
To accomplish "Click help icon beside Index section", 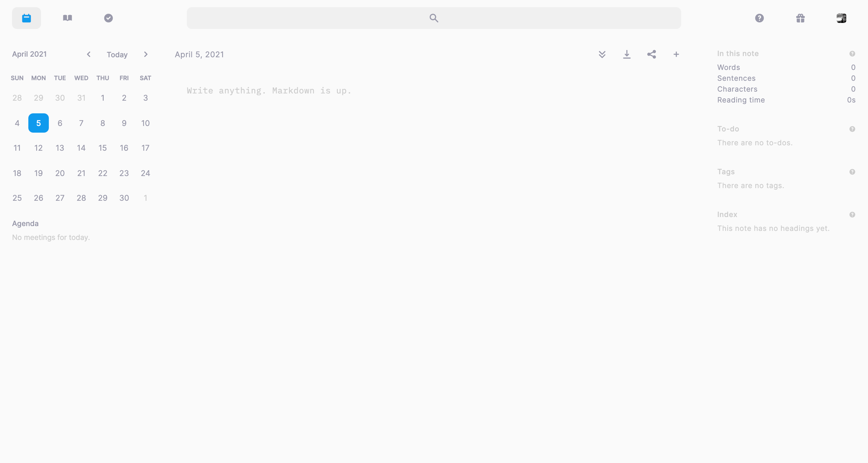I will pos(852,215).
